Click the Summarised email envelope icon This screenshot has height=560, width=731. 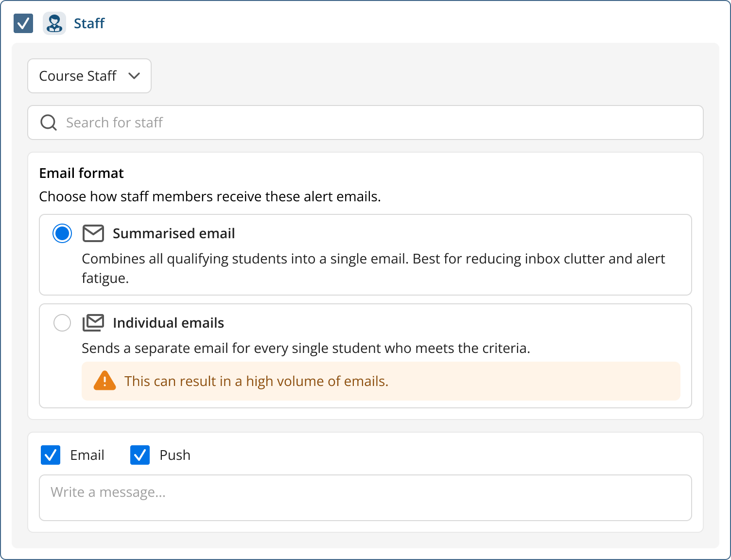93,233
